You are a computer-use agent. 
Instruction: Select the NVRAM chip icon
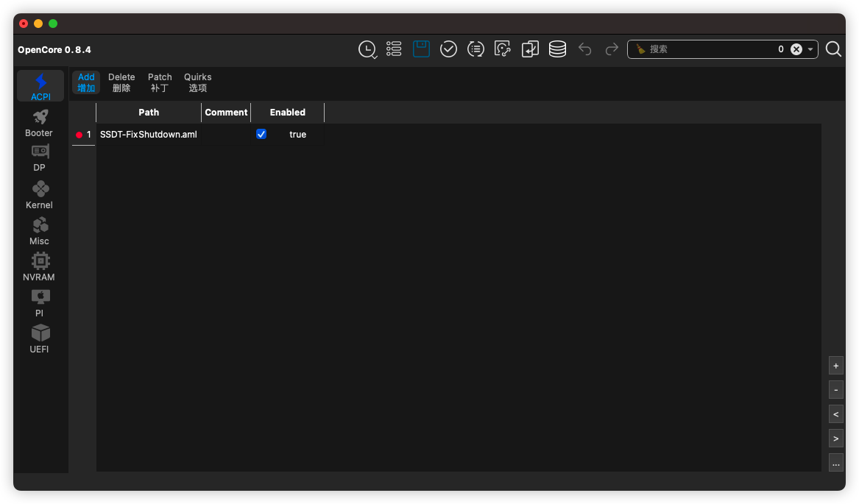coord(40,267)
